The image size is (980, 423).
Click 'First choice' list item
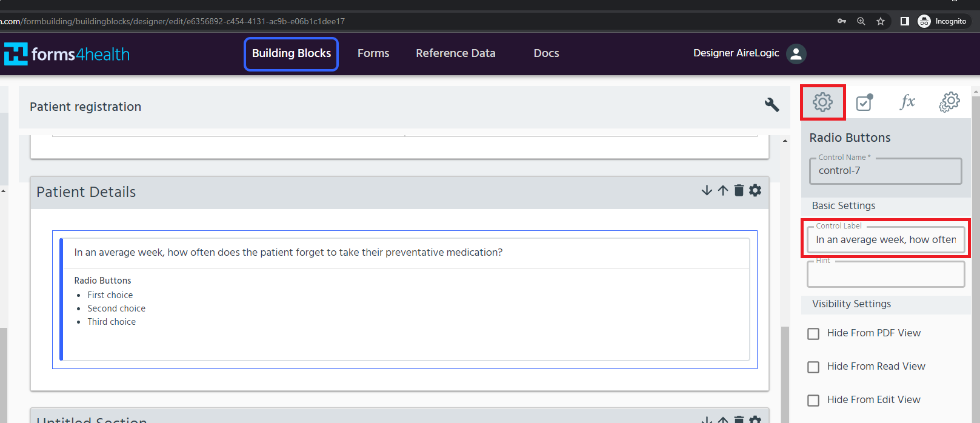coord(110,295)
